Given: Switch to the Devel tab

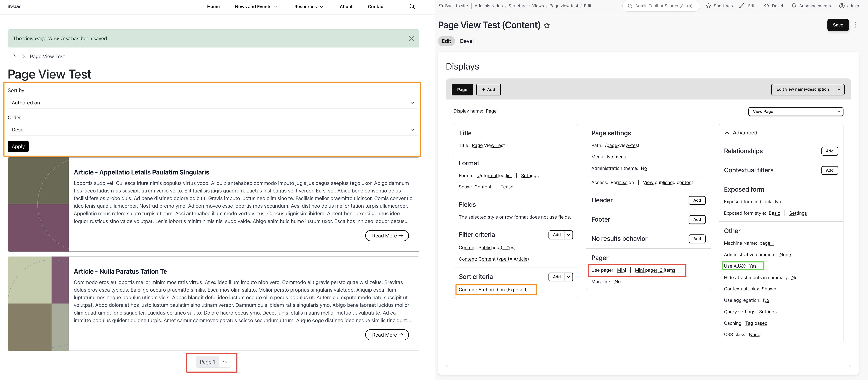Looking at the screenshot, I should coord(466,41).
